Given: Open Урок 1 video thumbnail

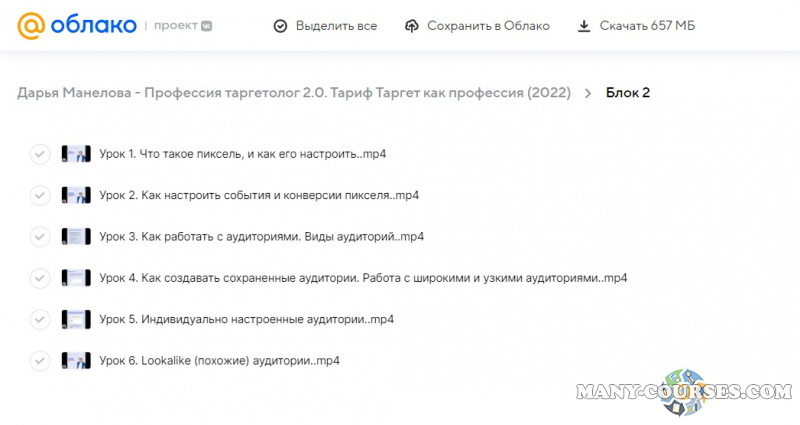Looking at the screenshot, I should click(76, 154).
